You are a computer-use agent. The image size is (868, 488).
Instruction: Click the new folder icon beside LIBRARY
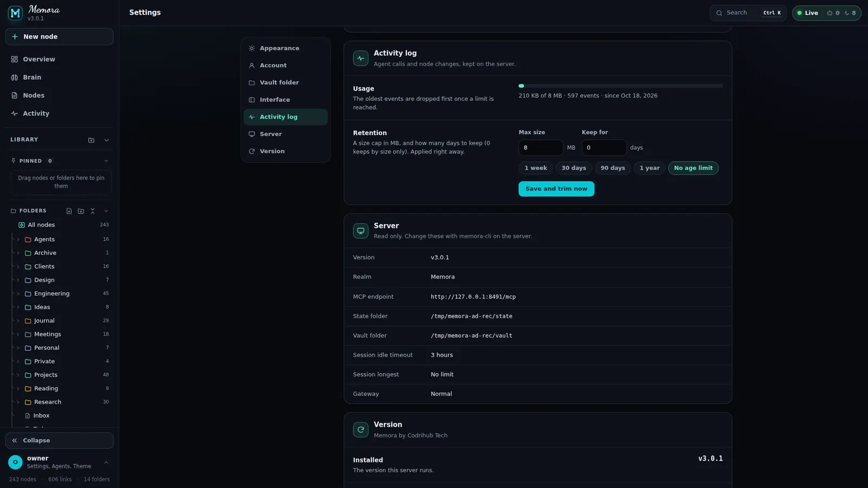click(x=91, y=140)
